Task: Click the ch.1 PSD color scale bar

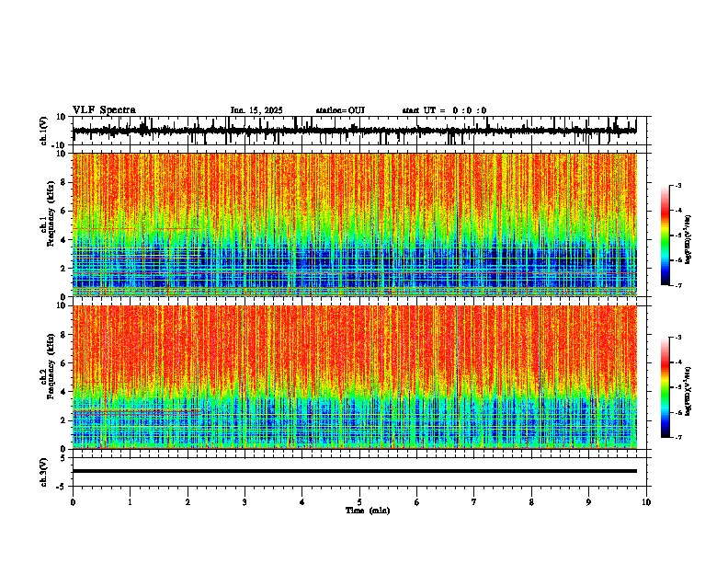Action: coord(665,236)
